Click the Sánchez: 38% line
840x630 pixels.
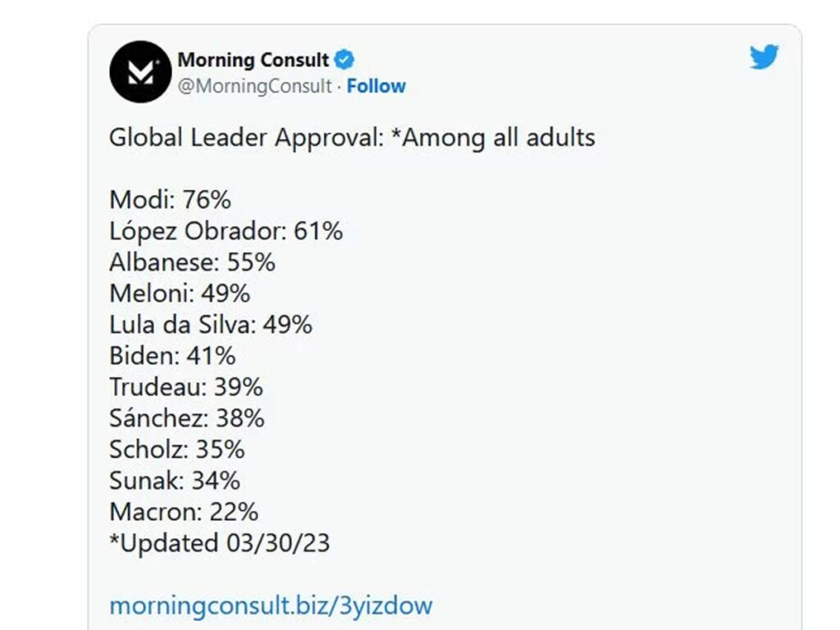pyautogui.click(x=187, y=418)
